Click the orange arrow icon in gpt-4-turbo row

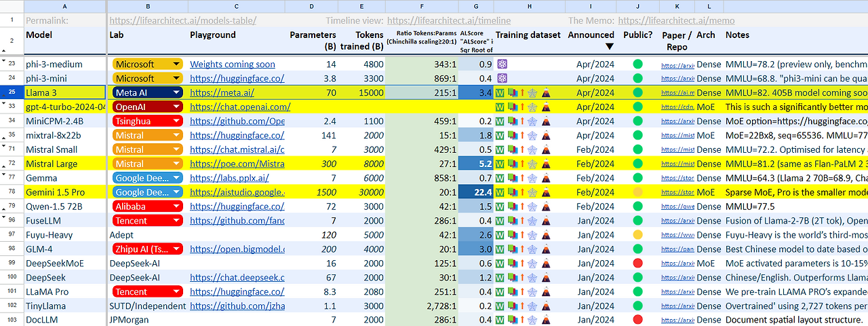click(x=522, y=107)
